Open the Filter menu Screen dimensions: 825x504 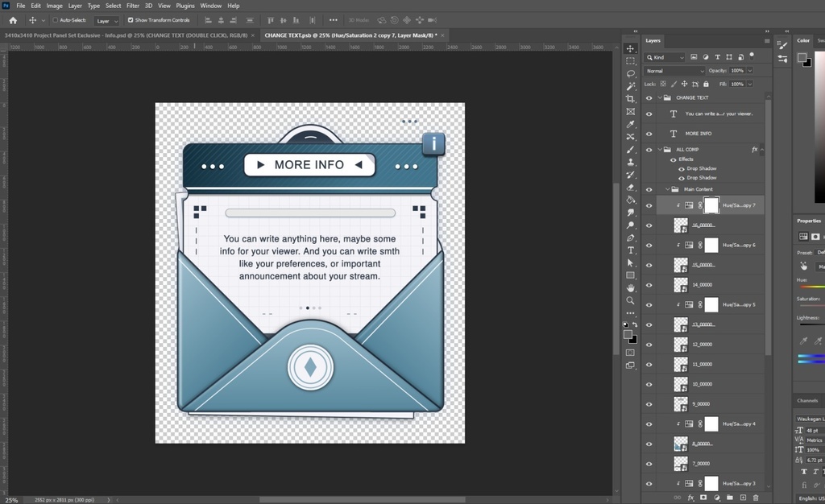(x=132, y=6)
